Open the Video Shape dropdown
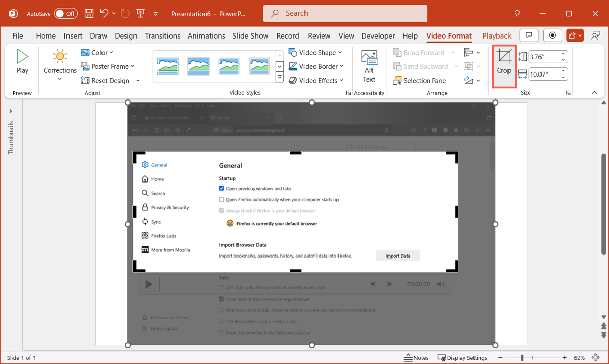The height and width of the screenshot is (364, 609). click(x=315, y=53)
